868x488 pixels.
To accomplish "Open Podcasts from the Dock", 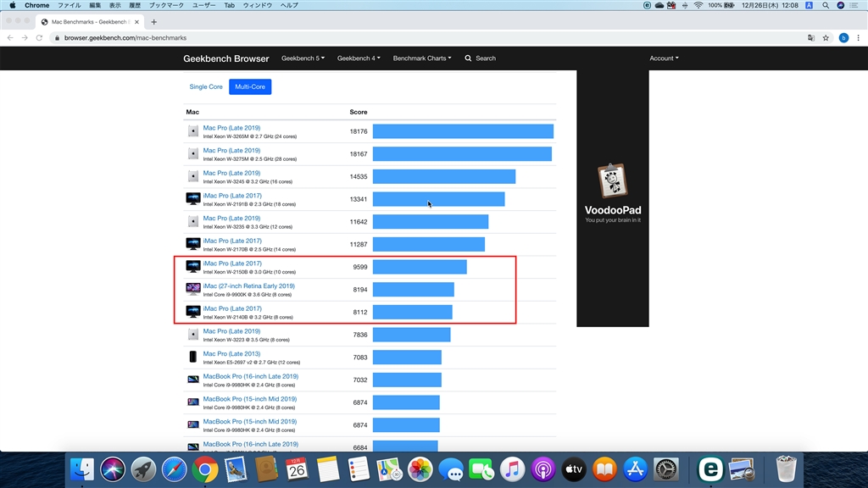I will tap(543, 469).
